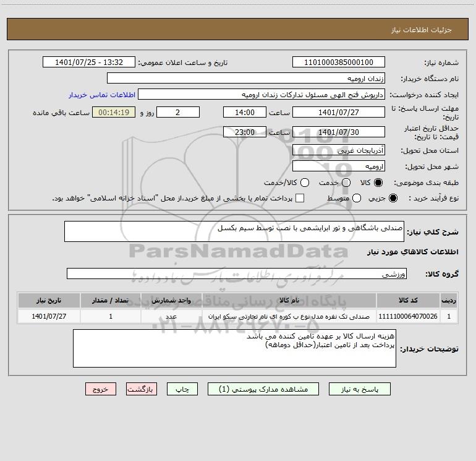Click the quantity cell showing 1
The image size is (476, 461).
(x=111, y=316)
